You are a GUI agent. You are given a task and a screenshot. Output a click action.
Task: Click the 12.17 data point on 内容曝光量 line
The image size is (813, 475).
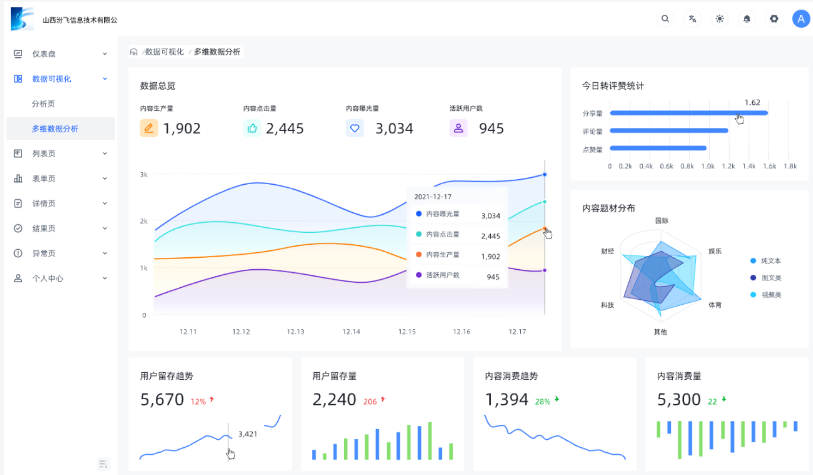pyautogui.click(x=544, y=174)
